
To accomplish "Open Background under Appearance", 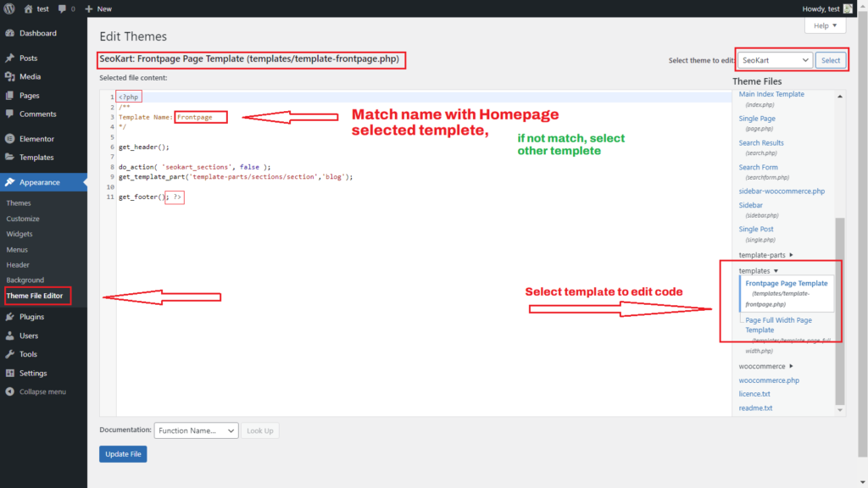I will point(25,280).
